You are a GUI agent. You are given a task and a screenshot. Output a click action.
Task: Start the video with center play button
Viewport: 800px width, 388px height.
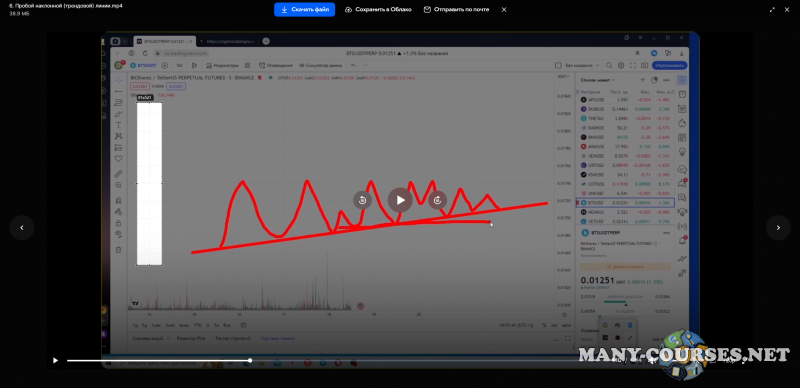400,200
